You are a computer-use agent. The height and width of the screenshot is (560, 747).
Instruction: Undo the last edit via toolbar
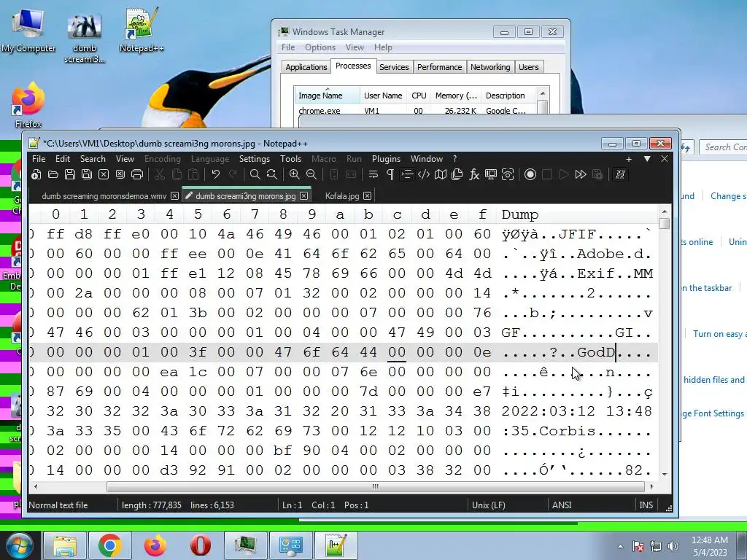[x=216, y=175]
